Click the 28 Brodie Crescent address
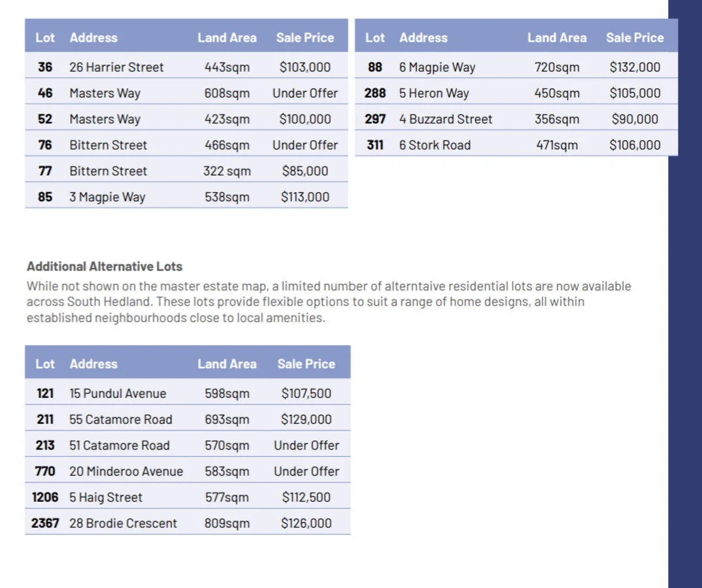The image size is (702, 588). click(123, 523)
